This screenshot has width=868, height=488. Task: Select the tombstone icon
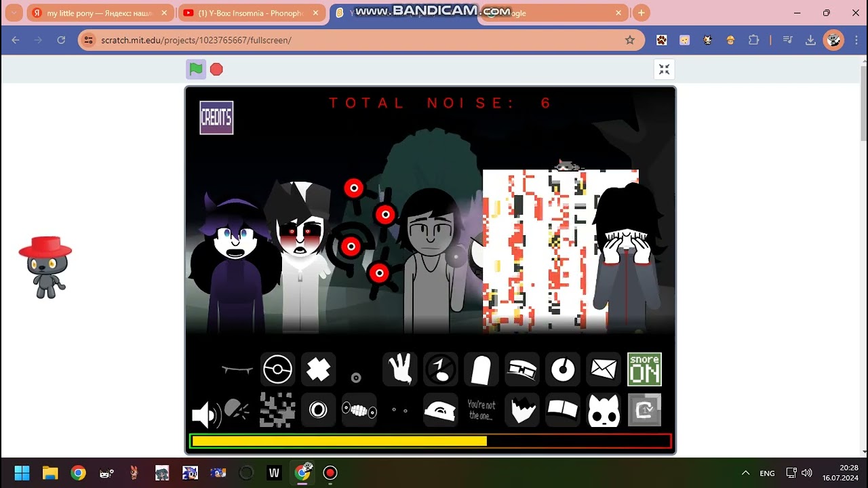[481, 370]
